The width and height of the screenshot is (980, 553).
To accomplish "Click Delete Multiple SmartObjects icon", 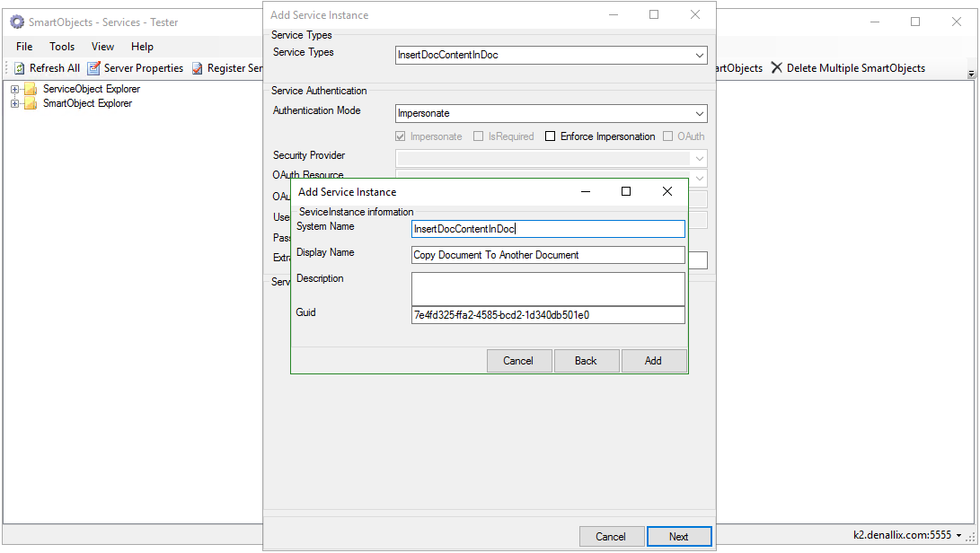I will click(777, 68).
